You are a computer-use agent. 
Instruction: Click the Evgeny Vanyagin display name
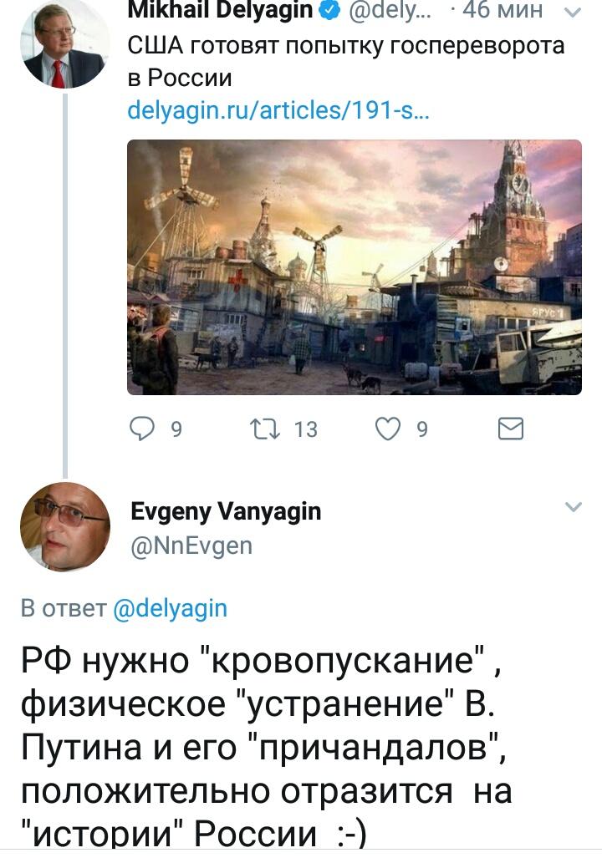(x=226, y=511)
